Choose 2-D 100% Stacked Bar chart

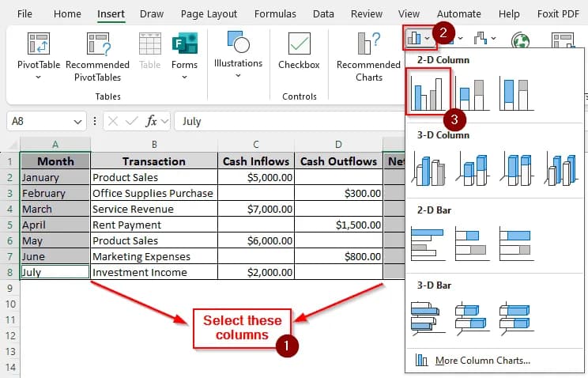click(x=516, y=243)
